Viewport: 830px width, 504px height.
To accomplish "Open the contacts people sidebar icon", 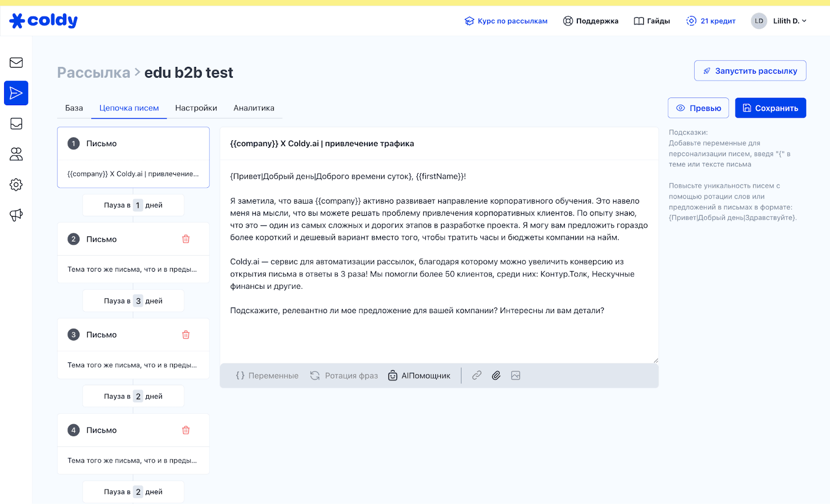I will tap(16, 154).
